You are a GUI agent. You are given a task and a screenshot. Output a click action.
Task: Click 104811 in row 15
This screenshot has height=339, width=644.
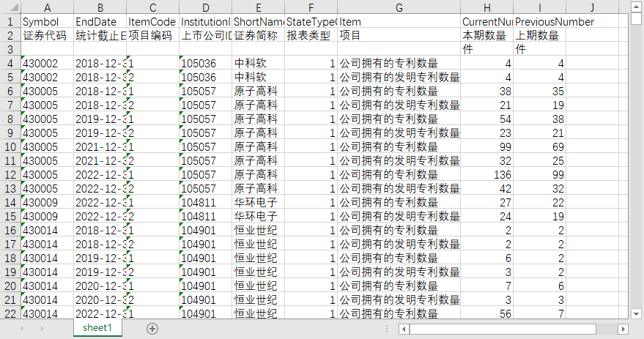coord(206,216)
